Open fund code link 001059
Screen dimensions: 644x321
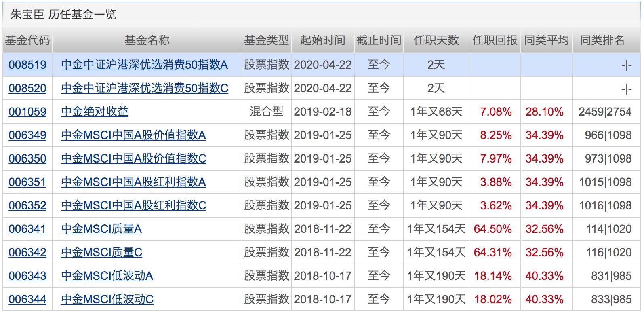pyautogui.click(x=27, y=112)
